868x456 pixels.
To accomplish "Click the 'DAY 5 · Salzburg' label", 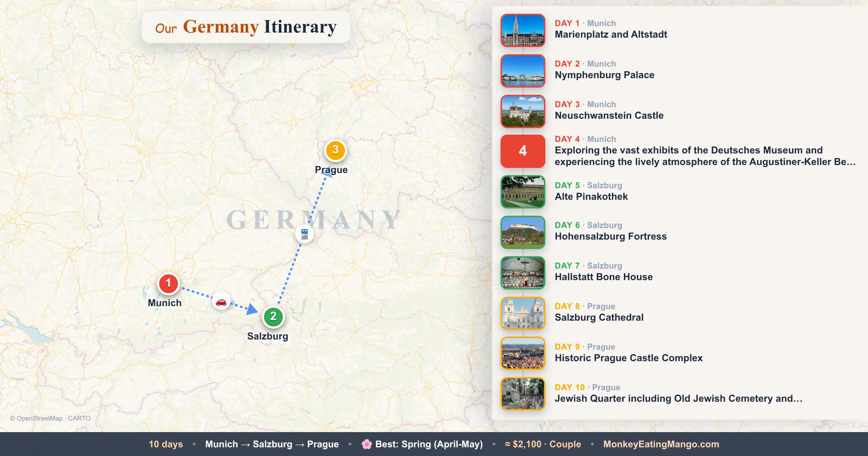I will tap(588, 185).
